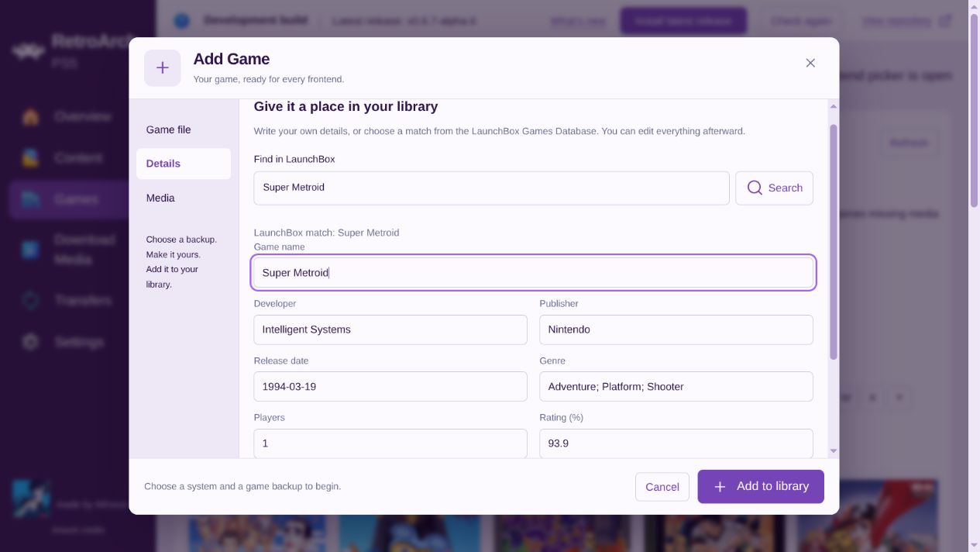
Task: Click the Overview home icon in blurred sidebar
Action: click(x=30, y=117)
